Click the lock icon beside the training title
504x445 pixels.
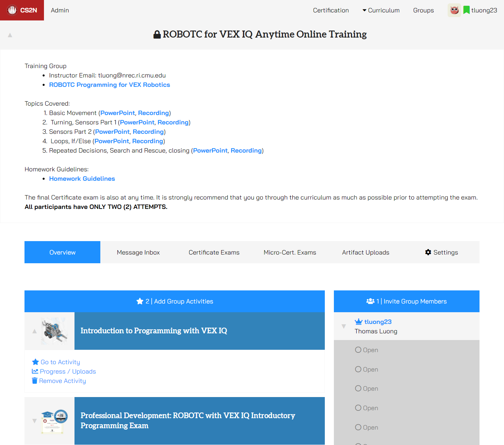pos(157,35)
